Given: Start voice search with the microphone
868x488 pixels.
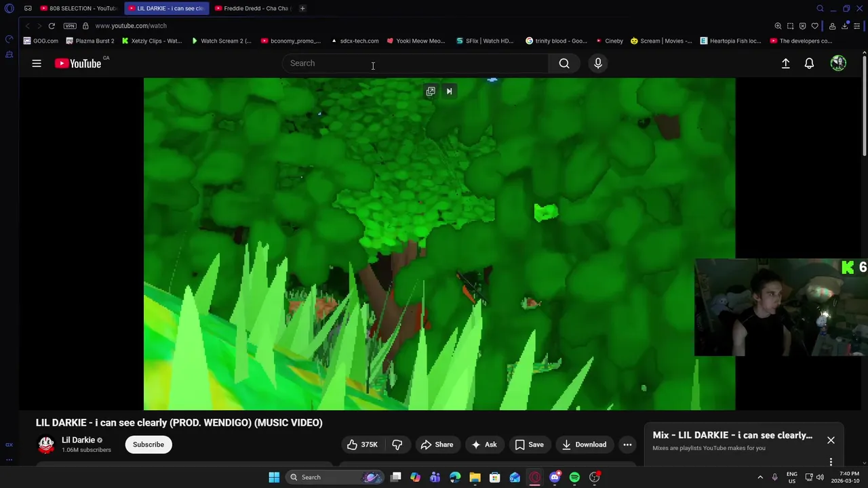Looking at the screenshot, I should click(598, 63).
